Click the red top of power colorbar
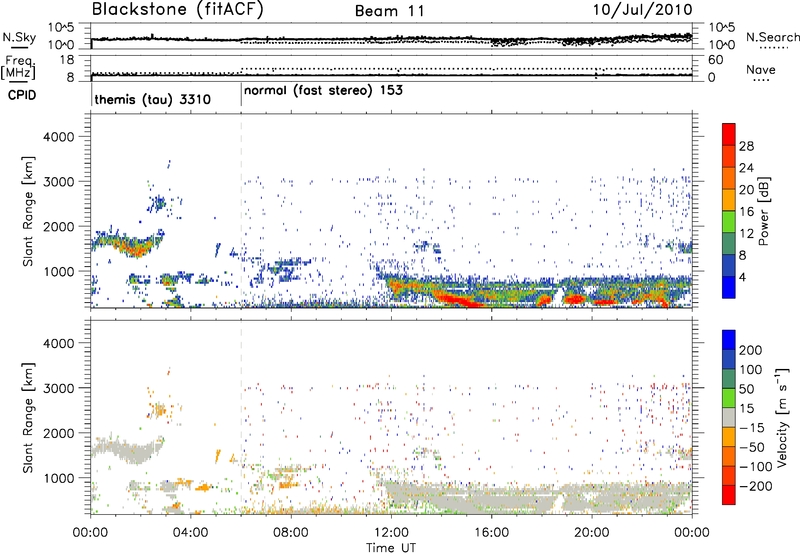This screenshot has height=554, width=800. tap(729, 134)
